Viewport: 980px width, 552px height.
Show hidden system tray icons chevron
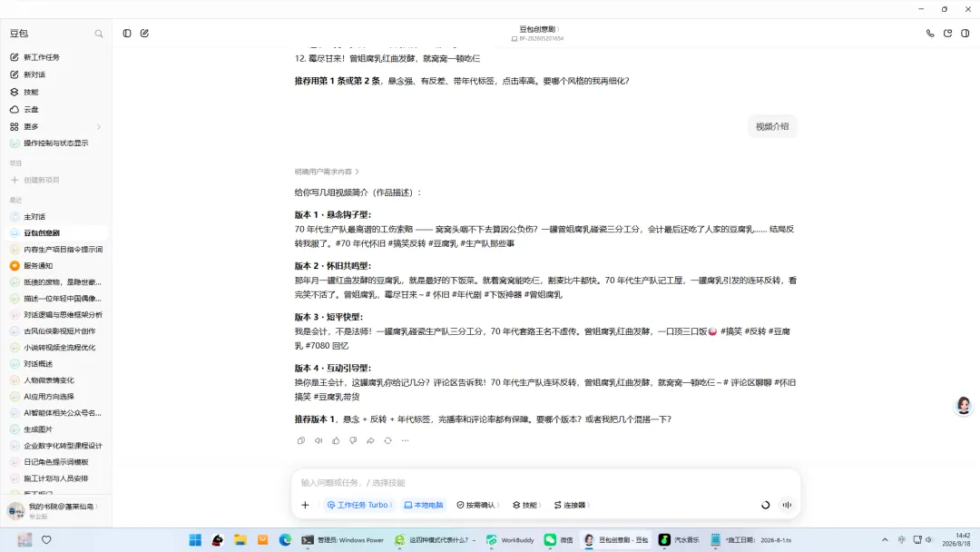point(885,540)
